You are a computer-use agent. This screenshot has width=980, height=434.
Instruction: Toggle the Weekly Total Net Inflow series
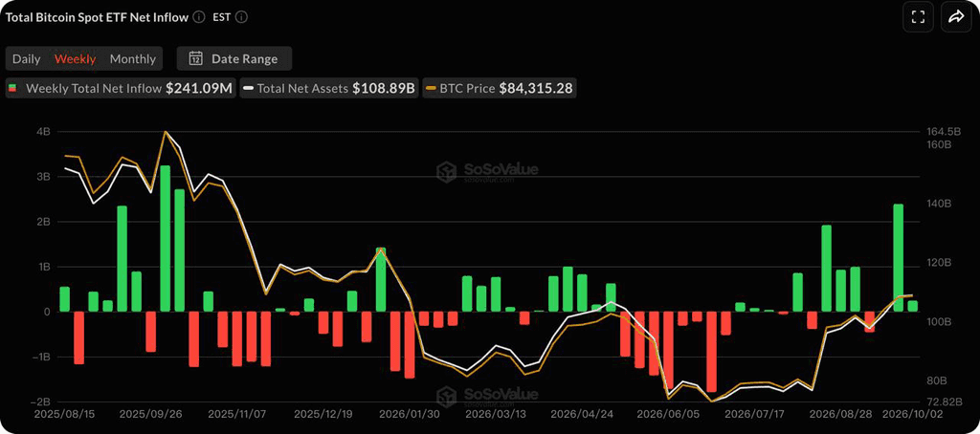coord(121,89)
